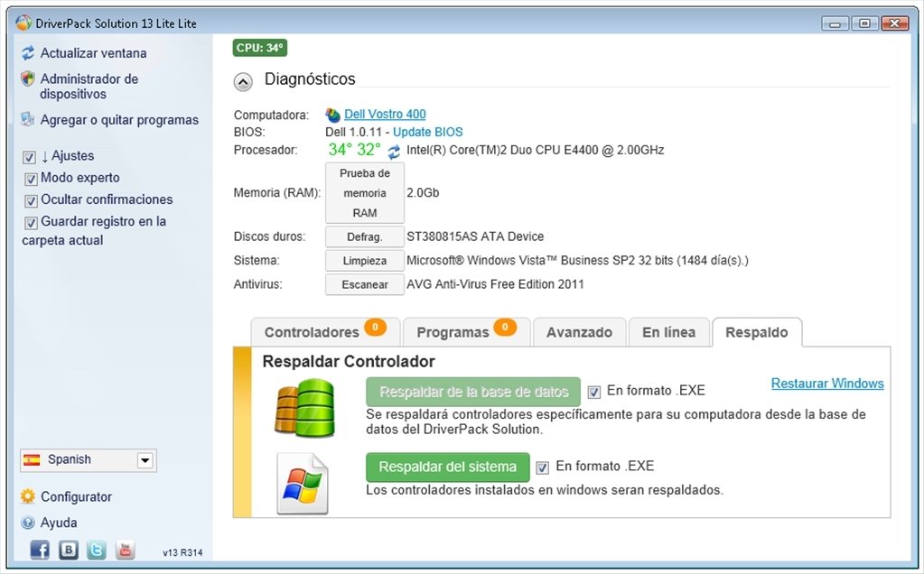The width and height of the screenshot is (924, 574).
Task: Click Prueba de memoria RAM button
Action: tap(365, 193)
